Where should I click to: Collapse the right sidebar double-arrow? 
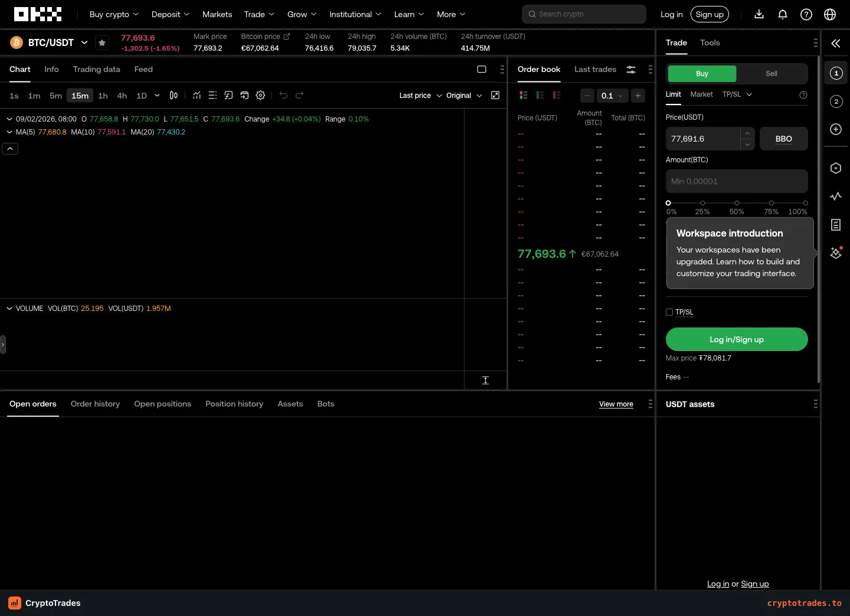836,43
